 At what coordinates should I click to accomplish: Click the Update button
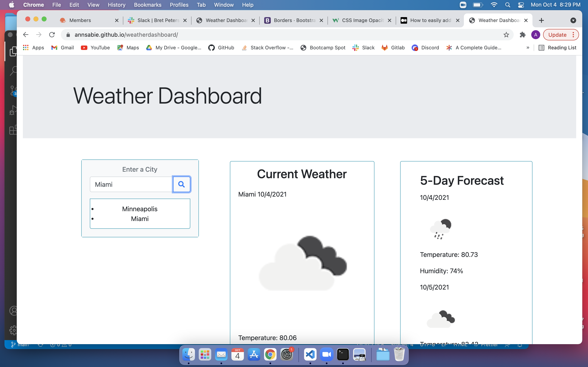click(x=558, y=34)
